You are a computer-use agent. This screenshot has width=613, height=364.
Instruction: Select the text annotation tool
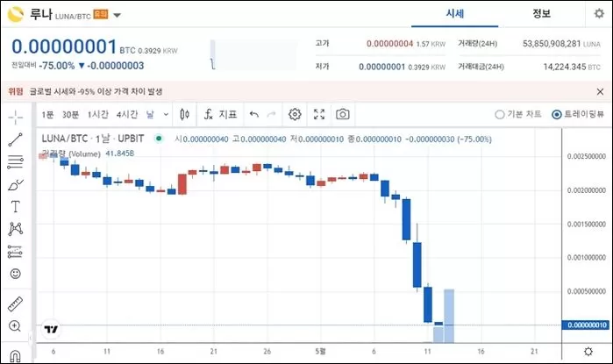click(16, 207)
